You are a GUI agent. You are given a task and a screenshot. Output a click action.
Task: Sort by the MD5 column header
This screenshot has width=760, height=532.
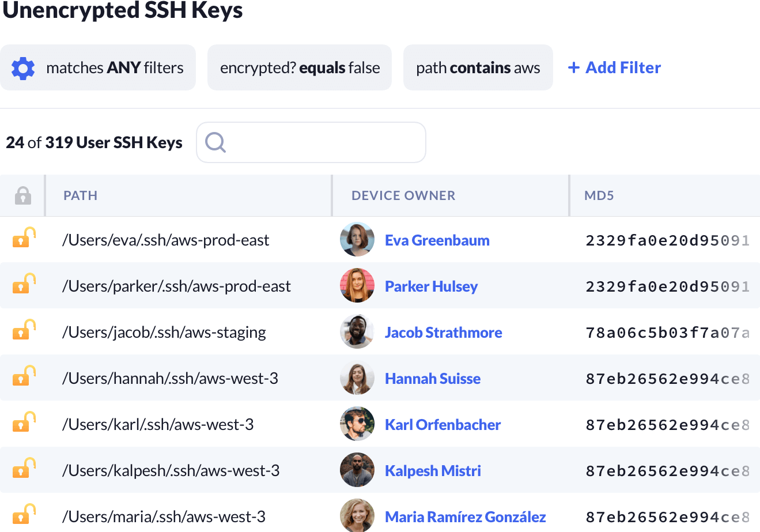click(599, 195)
